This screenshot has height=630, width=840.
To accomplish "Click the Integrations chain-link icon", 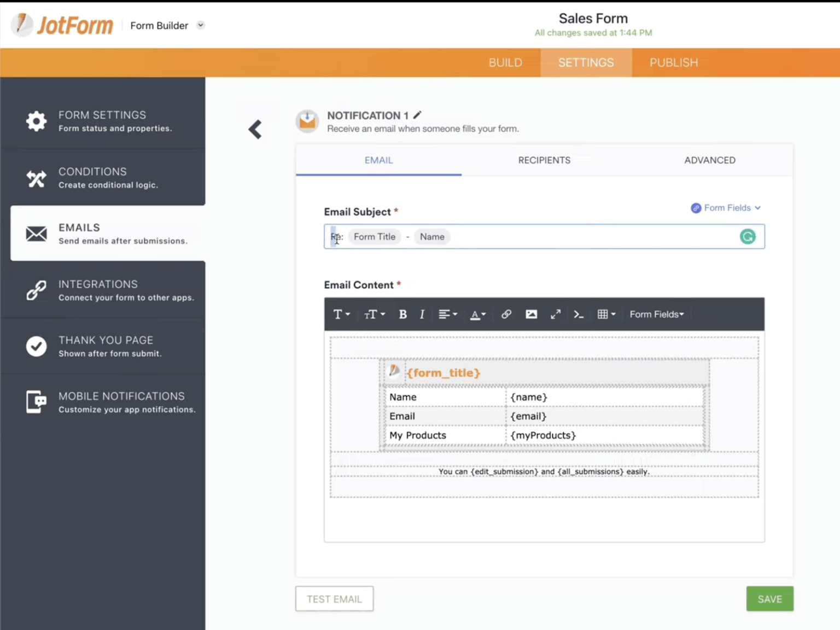I will [36, 290].
